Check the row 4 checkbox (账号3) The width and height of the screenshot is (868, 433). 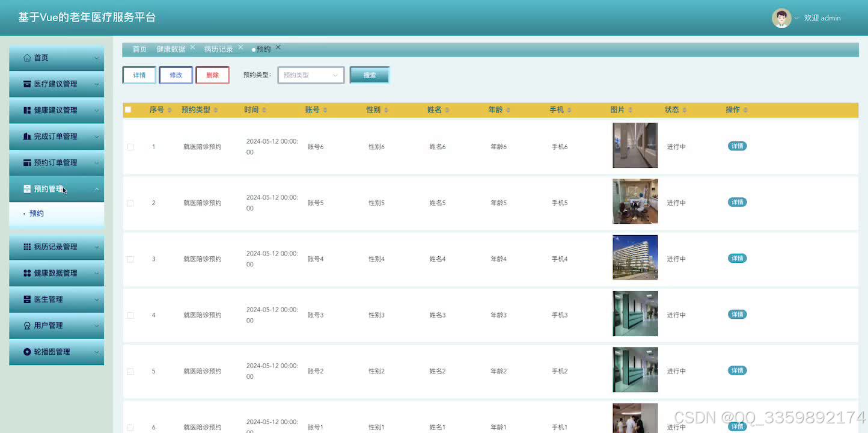130,315
